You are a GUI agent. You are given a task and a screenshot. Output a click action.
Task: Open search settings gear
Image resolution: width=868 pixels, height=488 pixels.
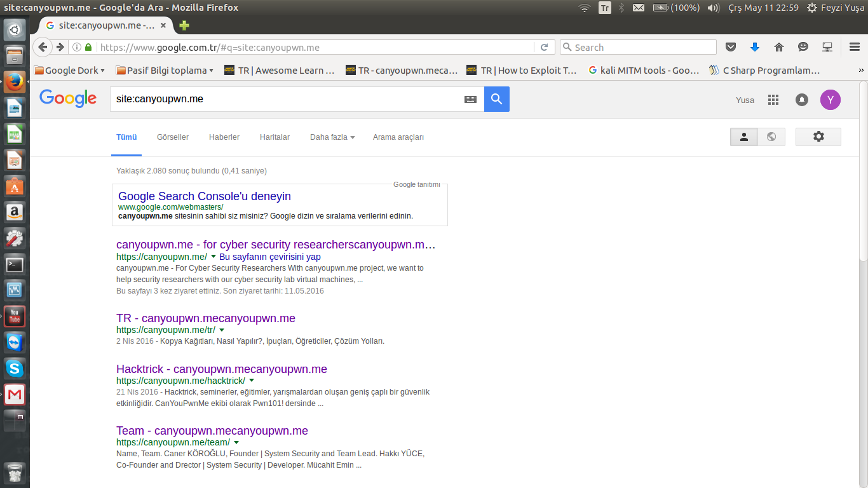point(818,137)
